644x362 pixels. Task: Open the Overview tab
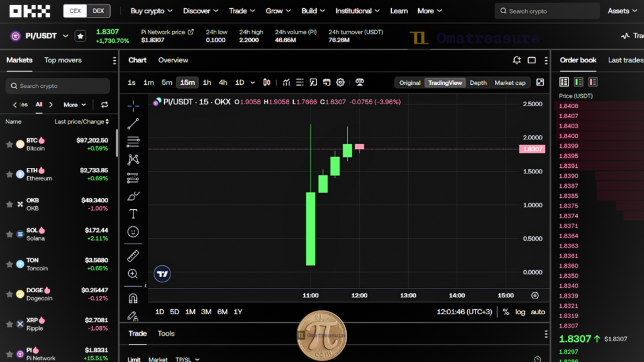[x=173, y=60]
